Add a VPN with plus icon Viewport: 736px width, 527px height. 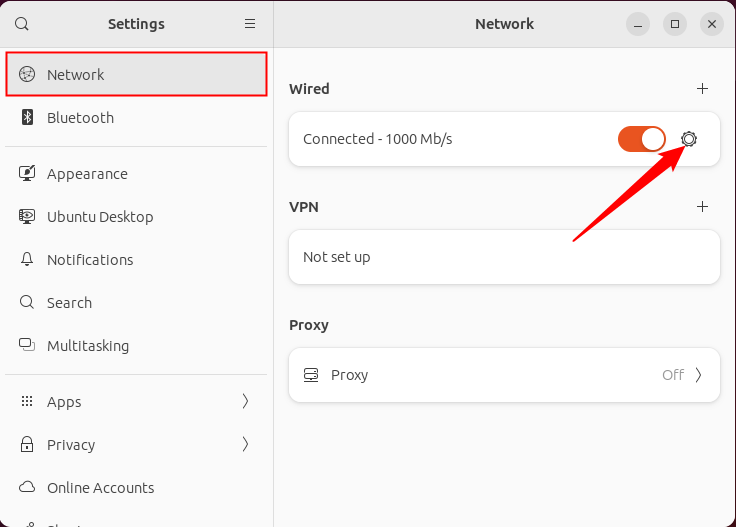(x=702, y=207)
